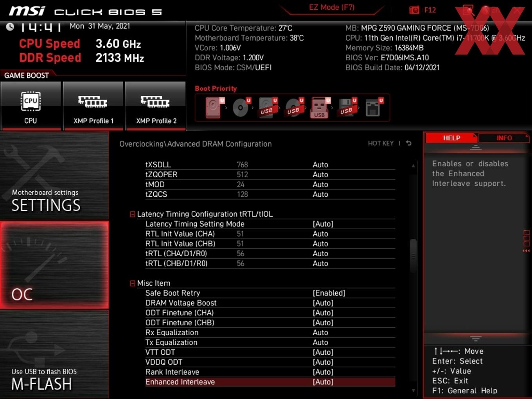Select the hard disk boot device icon
This screenshot has height=399, width=532.
point(214,108)
